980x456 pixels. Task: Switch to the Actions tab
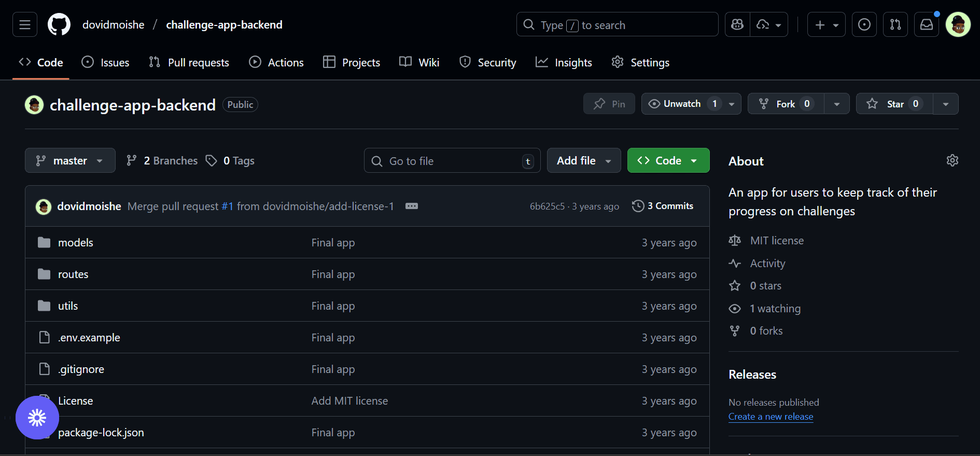click(x=276, y=62)
